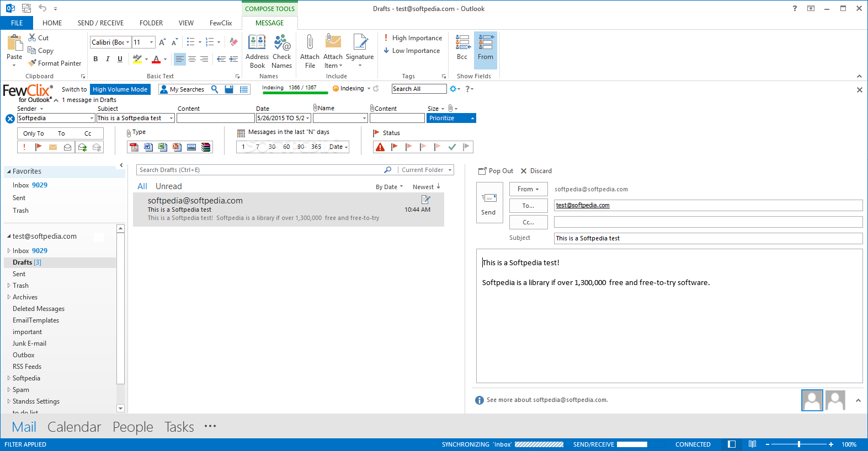
Task: Attach a file to the message
Action: coord(310,51)
